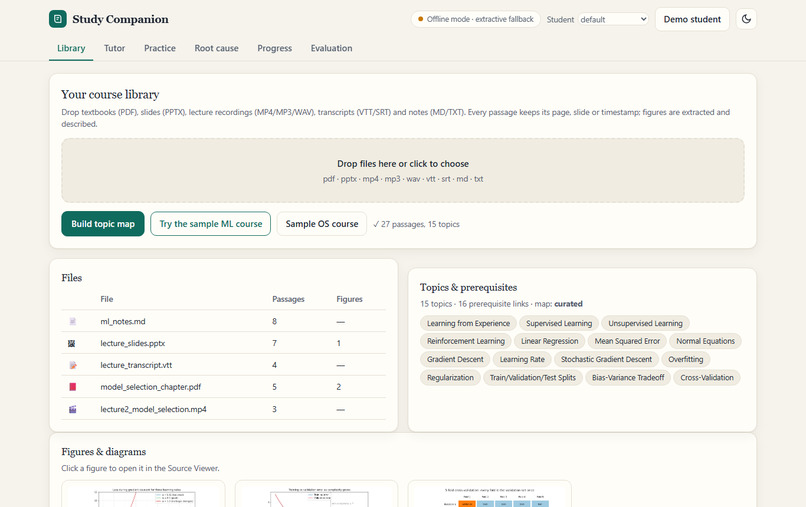This screenshot has width=806, height=507.
Task: Select the Supervised Learning topic chip
Action: pos(559,323)
